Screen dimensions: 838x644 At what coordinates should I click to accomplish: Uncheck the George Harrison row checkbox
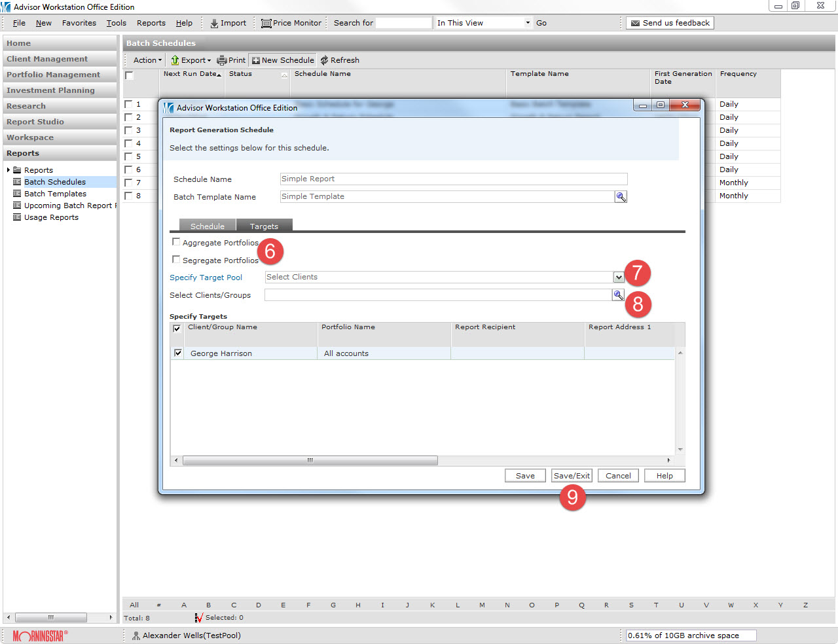click(x=178, y=353)
